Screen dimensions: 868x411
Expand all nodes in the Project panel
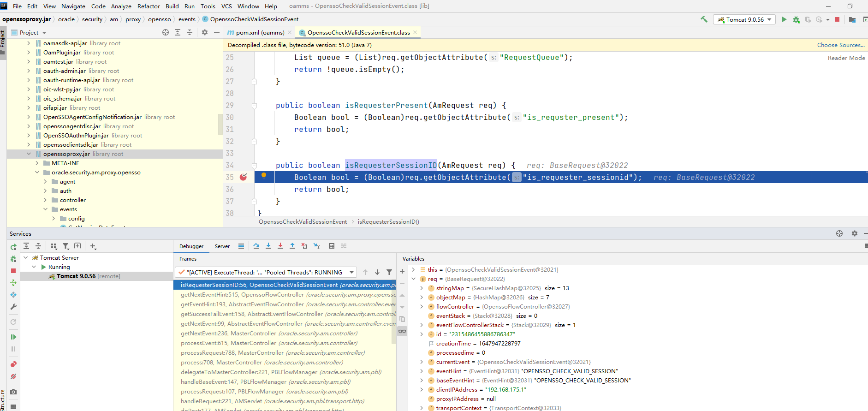178,32
